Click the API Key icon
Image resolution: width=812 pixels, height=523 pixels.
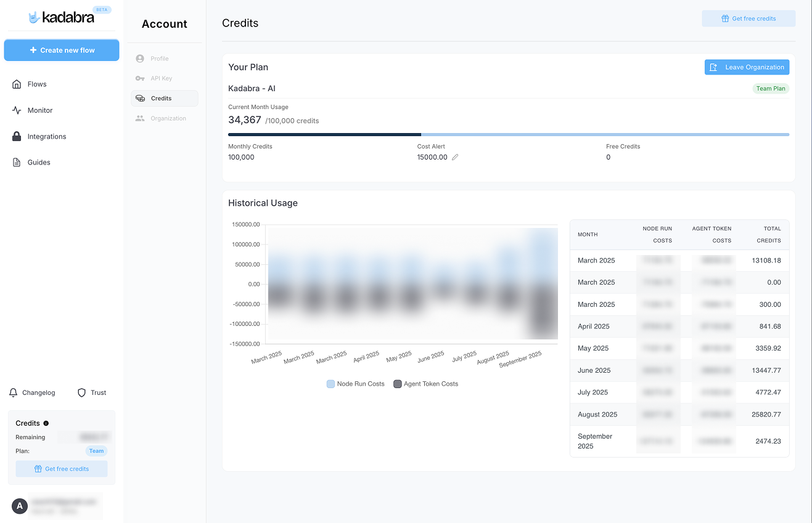pos(140,78)
